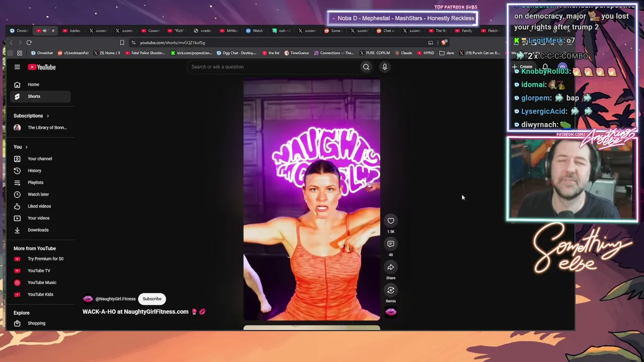Switch to the Watch tab
The height and width of the screenshot is (362, 644).
255,31
